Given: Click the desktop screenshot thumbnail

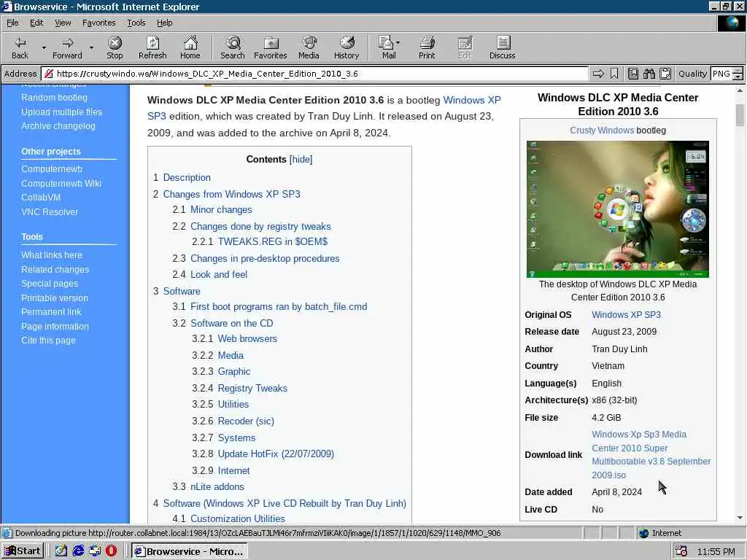Looking at the screenshot, I should pos(617,209).
